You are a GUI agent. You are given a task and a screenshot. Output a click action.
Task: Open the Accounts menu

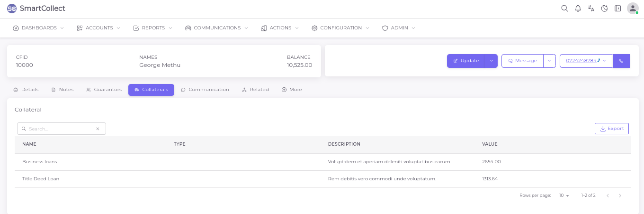tap(98, 28)
